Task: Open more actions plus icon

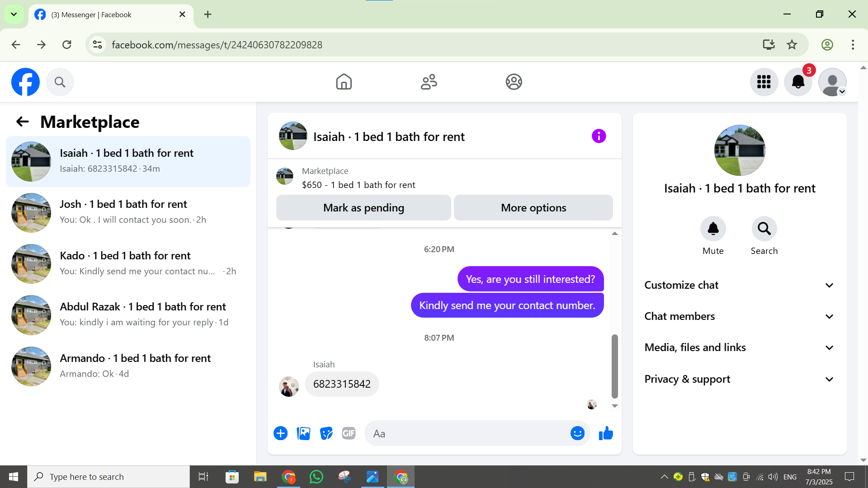Action: 280,433
